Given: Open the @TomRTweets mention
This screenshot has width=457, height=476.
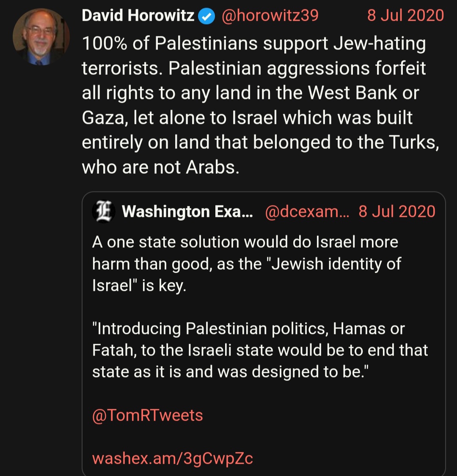Looking at the screenshot, I should click(147, 415).
